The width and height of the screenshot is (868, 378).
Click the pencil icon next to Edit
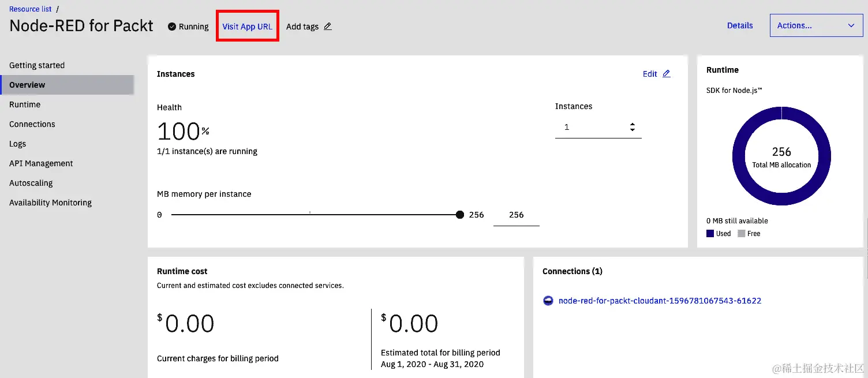[667, 74]
